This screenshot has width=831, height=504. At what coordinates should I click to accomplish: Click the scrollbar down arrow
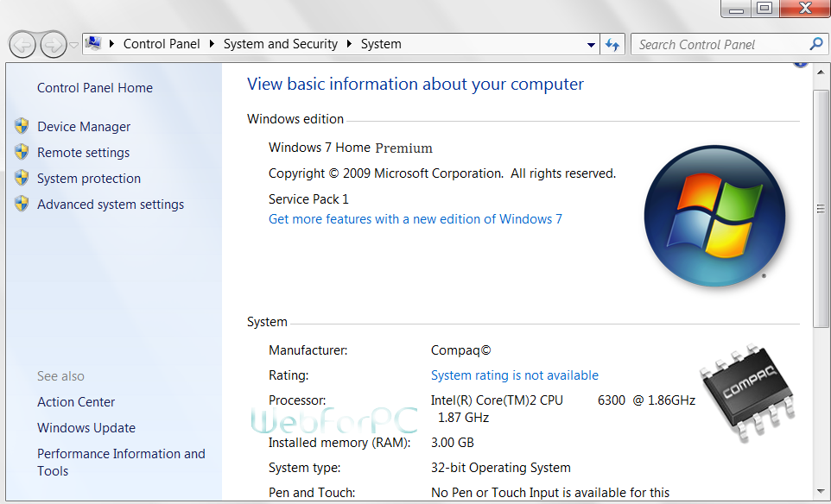[821, 492]
